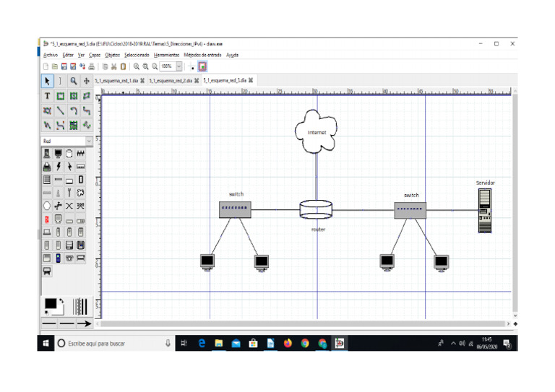Viewport: 555px width, 392px height.
Task: Switch to 5_1_esquema_red_1.dia tab
Action: click(x=116, y=81)
